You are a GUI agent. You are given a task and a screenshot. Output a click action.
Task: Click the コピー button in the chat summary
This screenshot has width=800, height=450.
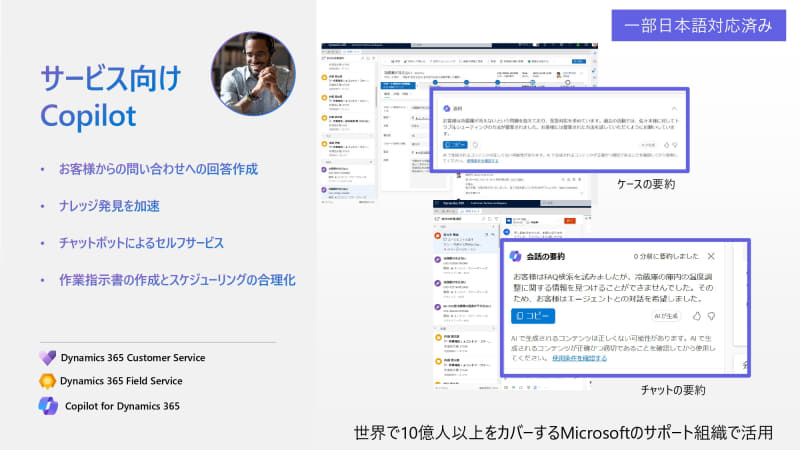533,316
